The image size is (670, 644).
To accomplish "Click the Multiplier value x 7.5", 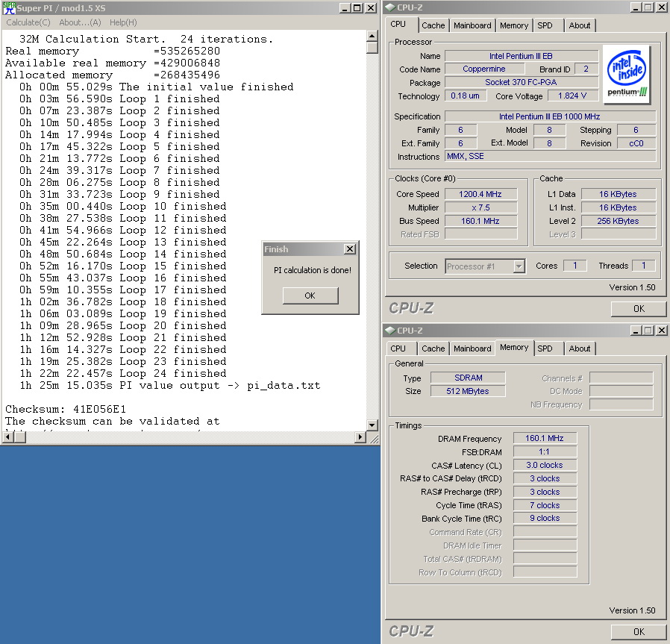I will click(480, 207).
